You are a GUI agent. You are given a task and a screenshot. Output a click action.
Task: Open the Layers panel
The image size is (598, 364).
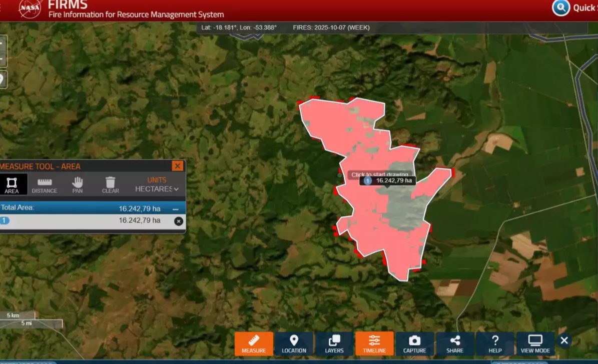tap(334, 344)
